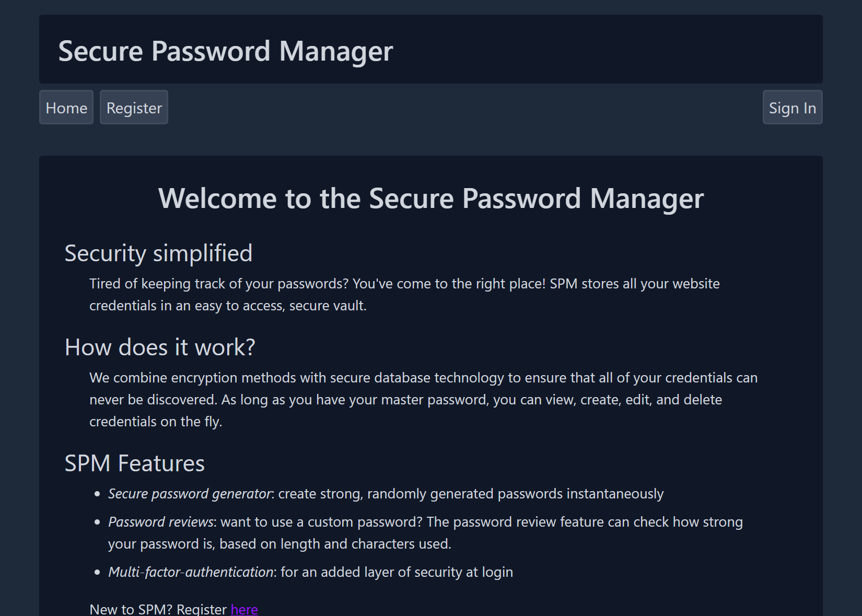Click the 'We combine encryption methods' paragraph
Viewport: 862px width, 616px height.
pos(423,400)
